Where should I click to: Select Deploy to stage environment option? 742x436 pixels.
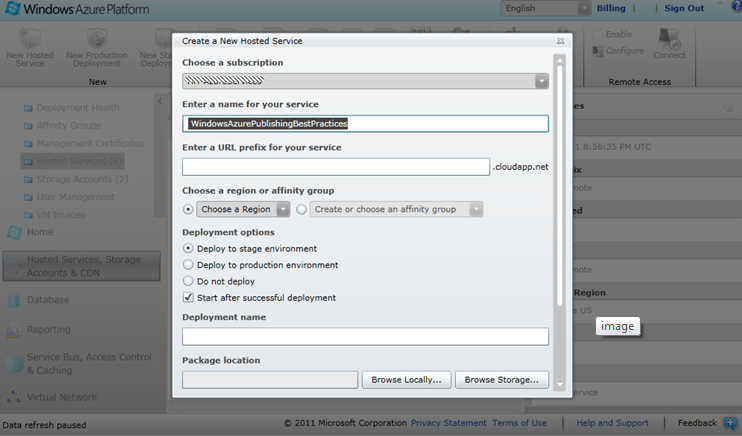pos(188,249)
